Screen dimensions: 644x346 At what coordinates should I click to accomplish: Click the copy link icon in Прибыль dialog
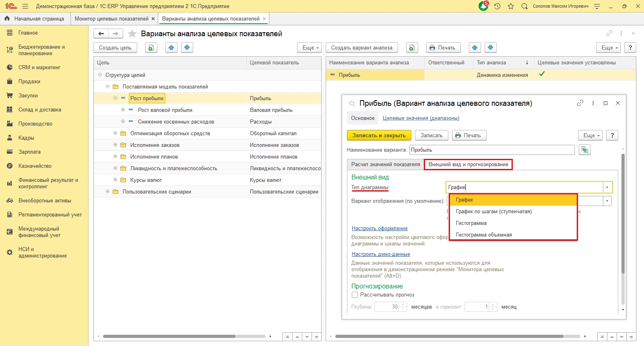(580, 103)
